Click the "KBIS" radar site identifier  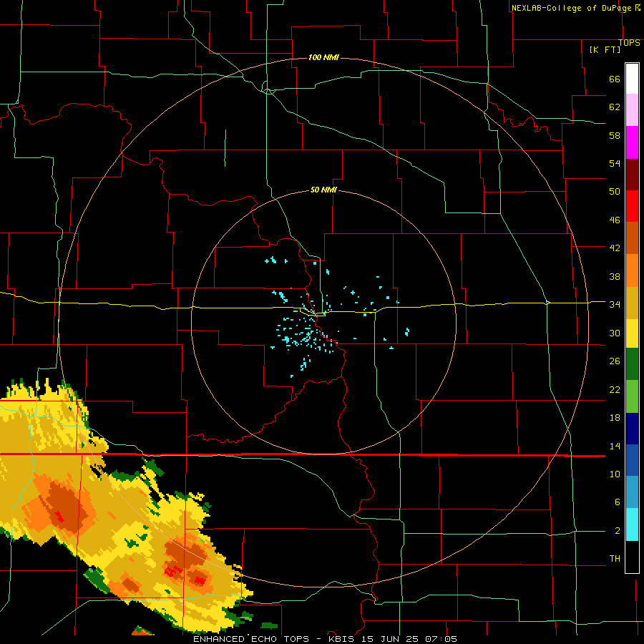(343, 639)
